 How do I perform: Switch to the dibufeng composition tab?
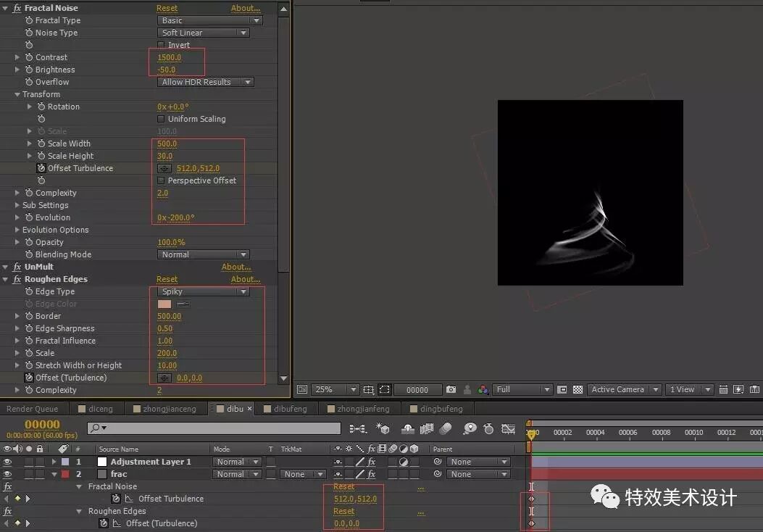(285, 409)
